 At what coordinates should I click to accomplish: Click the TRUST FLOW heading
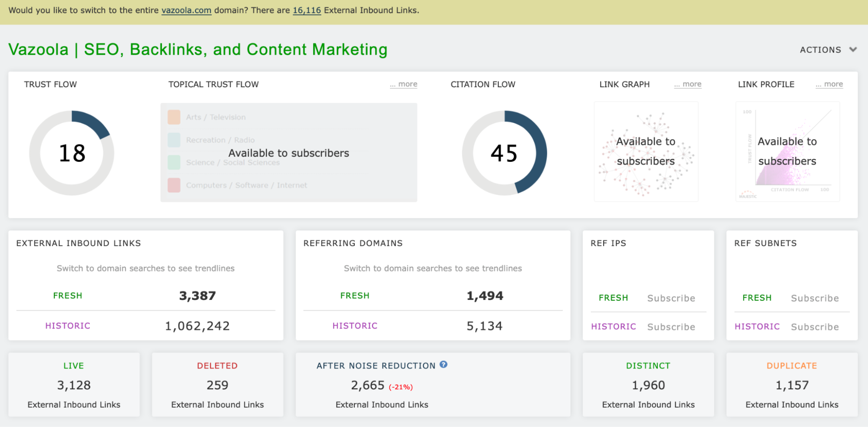pos(50,84)
